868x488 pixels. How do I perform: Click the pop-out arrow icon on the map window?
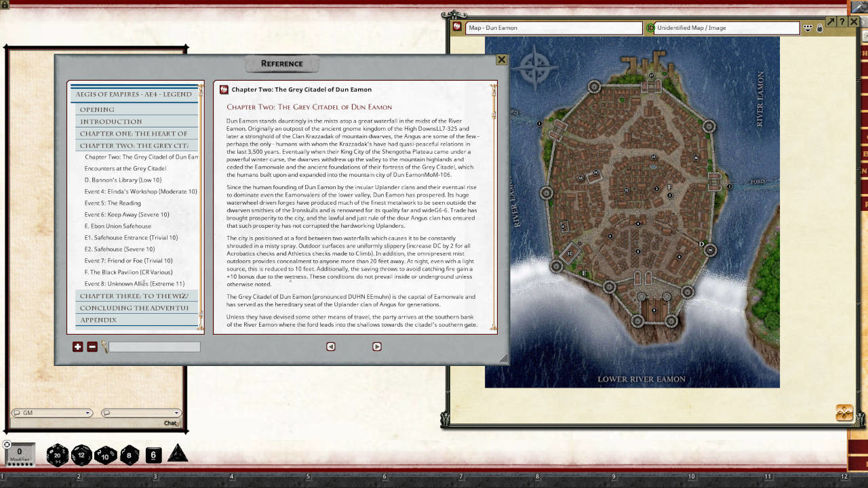[831, 21]
